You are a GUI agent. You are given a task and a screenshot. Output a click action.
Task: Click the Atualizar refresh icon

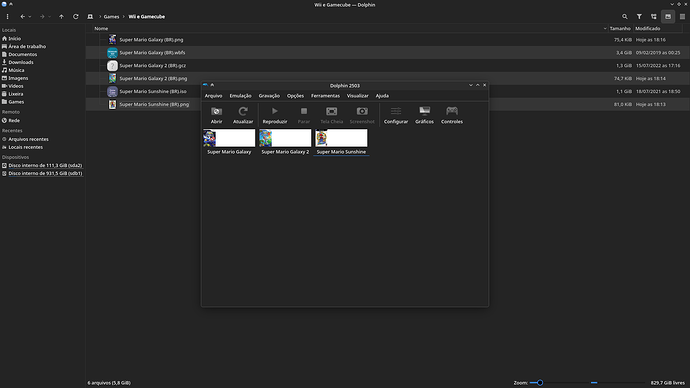click(x=243, y=111)
